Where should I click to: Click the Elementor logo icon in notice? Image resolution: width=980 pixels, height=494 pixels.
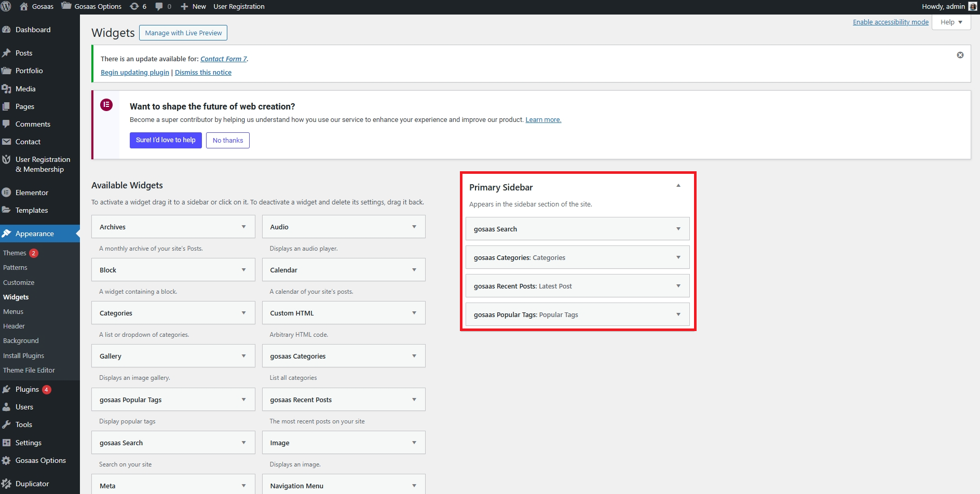106,105
